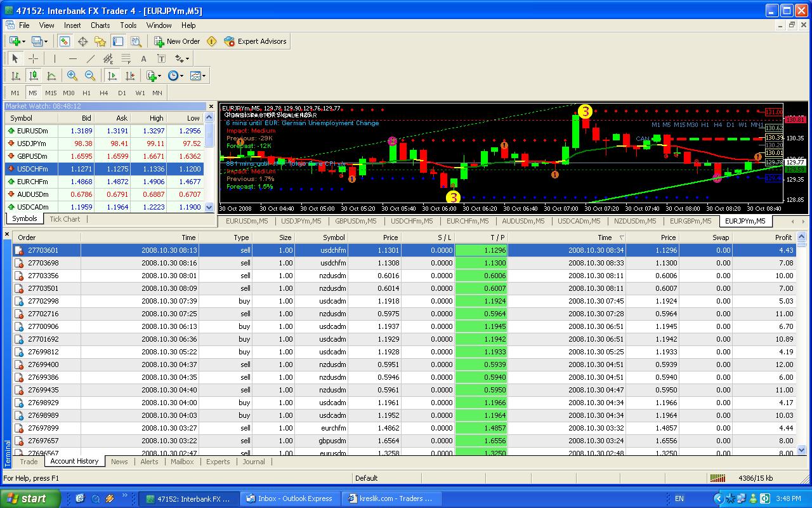Open the chart Templates dropdown

[x=197, y=76]
